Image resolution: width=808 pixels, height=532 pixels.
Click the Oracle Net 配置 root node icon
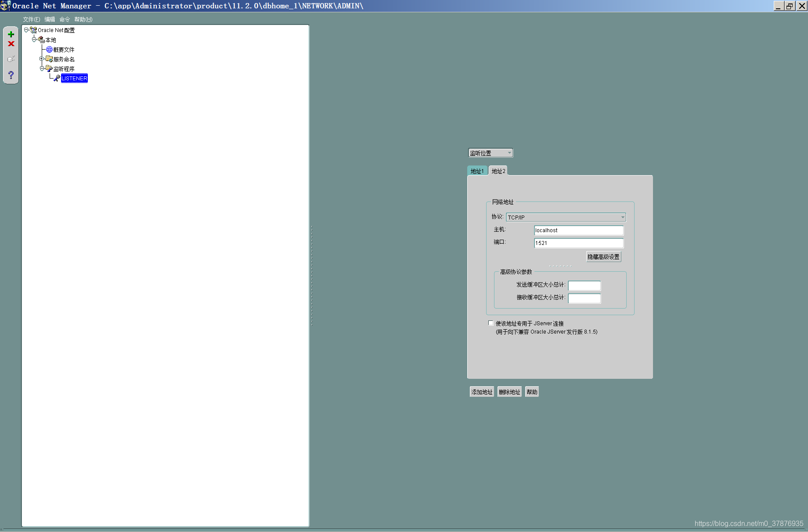(33, 30)
